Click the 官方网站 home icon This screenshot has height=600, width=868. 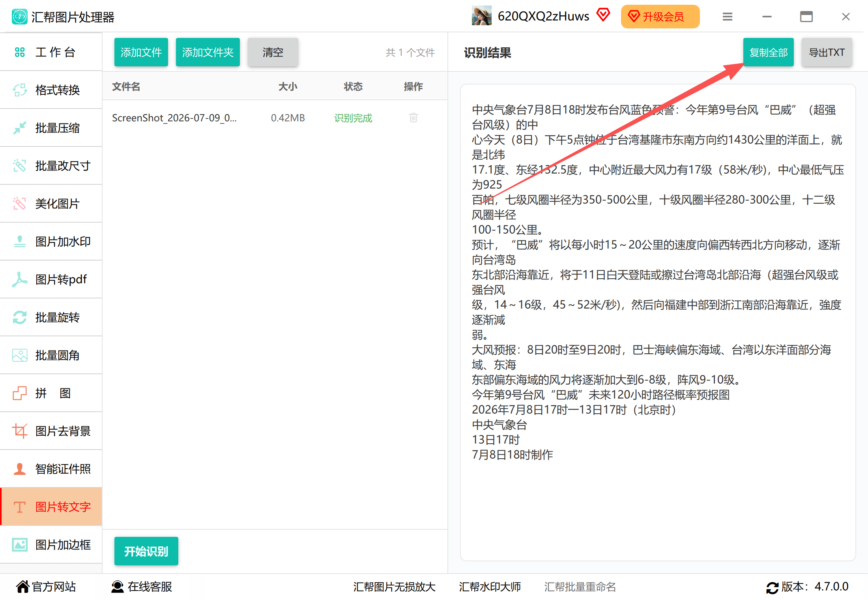tap(22, 587)
